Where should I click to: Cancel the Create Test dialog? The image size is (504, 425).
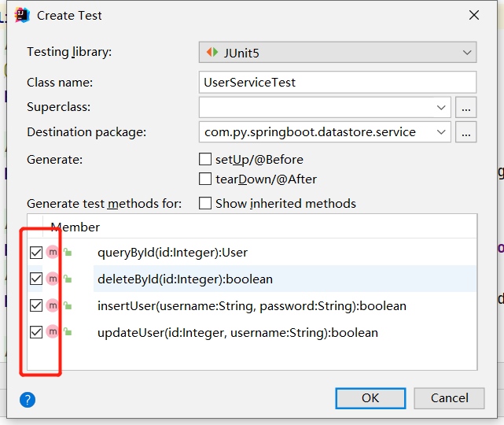tap(449, 398)
